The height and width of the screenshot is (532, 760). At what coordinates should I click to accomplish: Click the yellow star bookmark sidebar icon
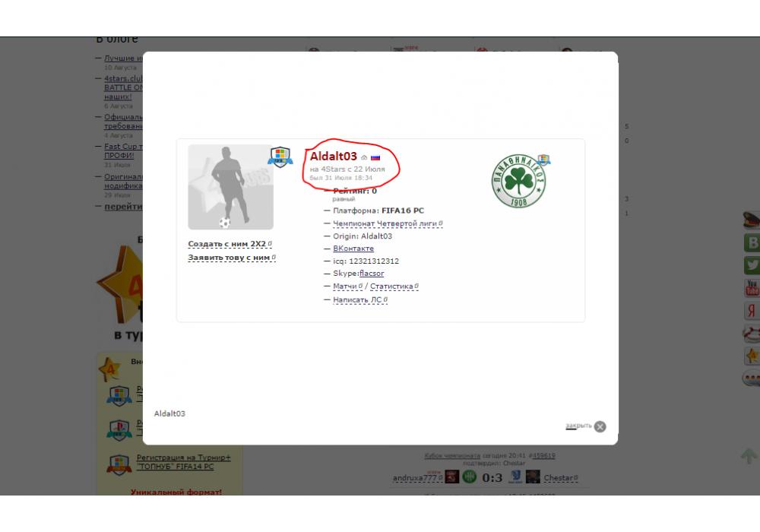[x=752, y=356]
